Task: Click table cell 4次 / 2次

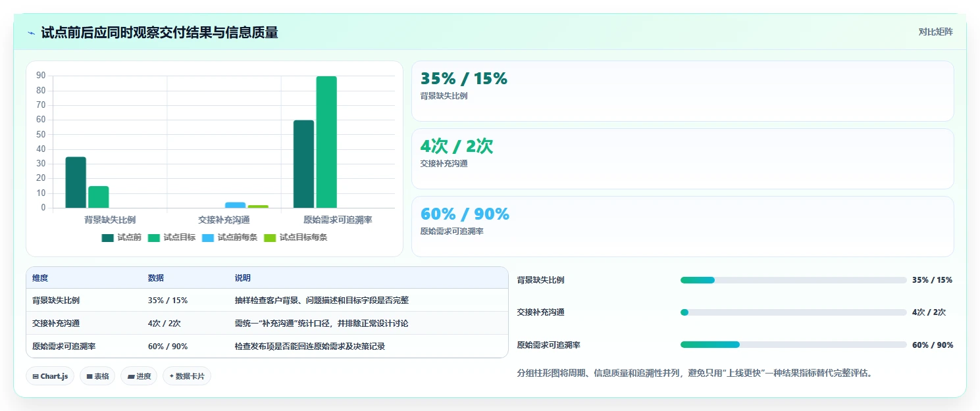Action: [165, 324]
